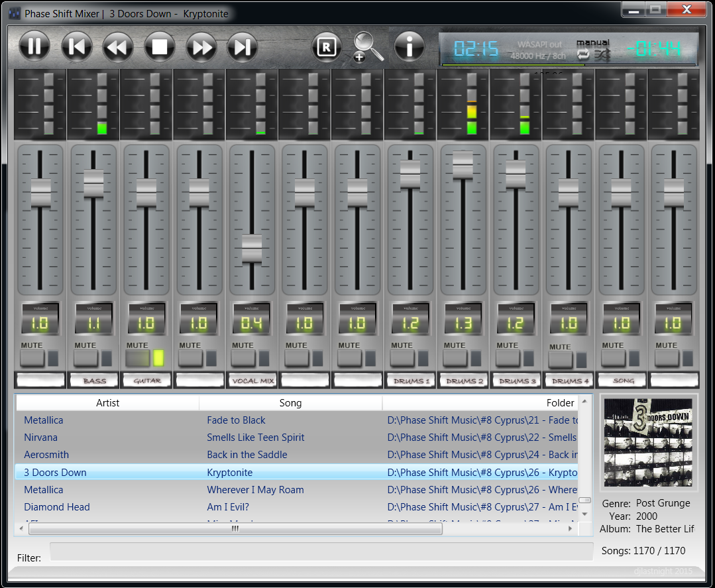Skip to the previous track
Screen dimensions: 715x588
pyautogui.click(x=77, y=46)
